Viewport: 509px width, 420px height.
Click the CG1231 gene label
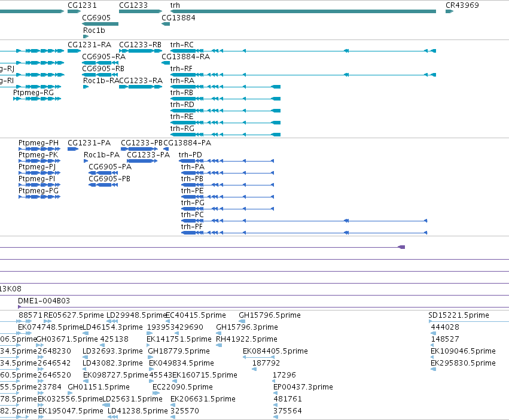(82, 5)
